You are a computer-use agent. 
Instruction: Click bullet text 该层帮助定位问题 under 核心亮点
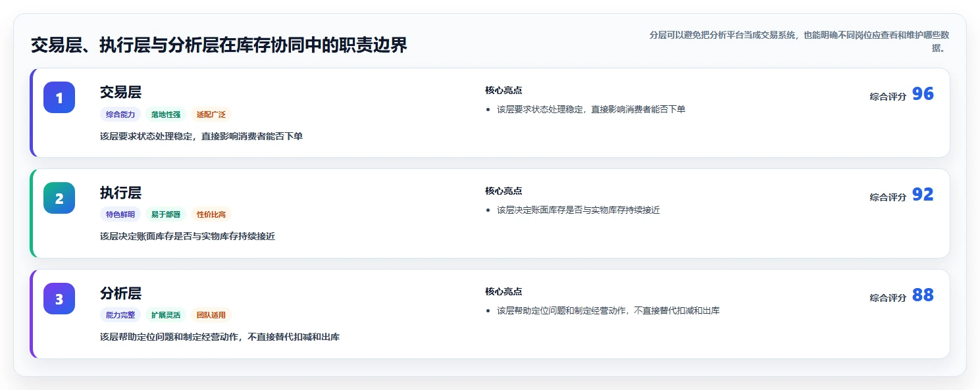(x=608, y=310)
